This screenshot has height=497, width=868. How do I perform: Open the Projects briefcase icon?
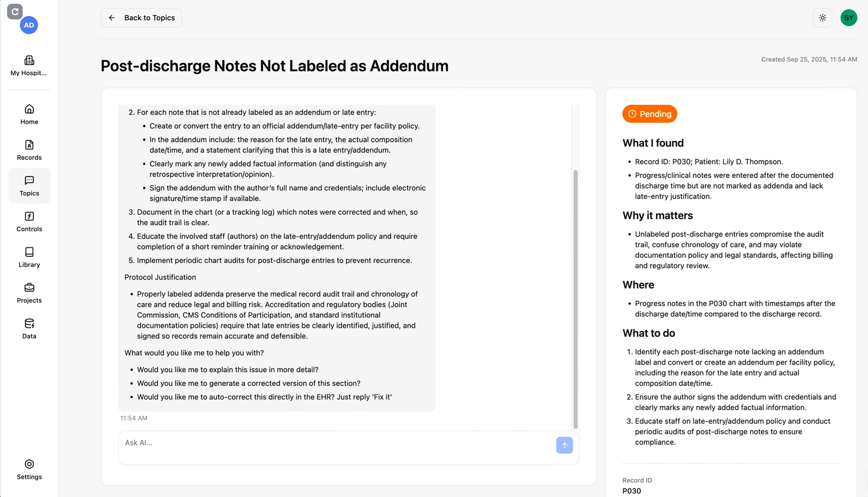(29, 288)
